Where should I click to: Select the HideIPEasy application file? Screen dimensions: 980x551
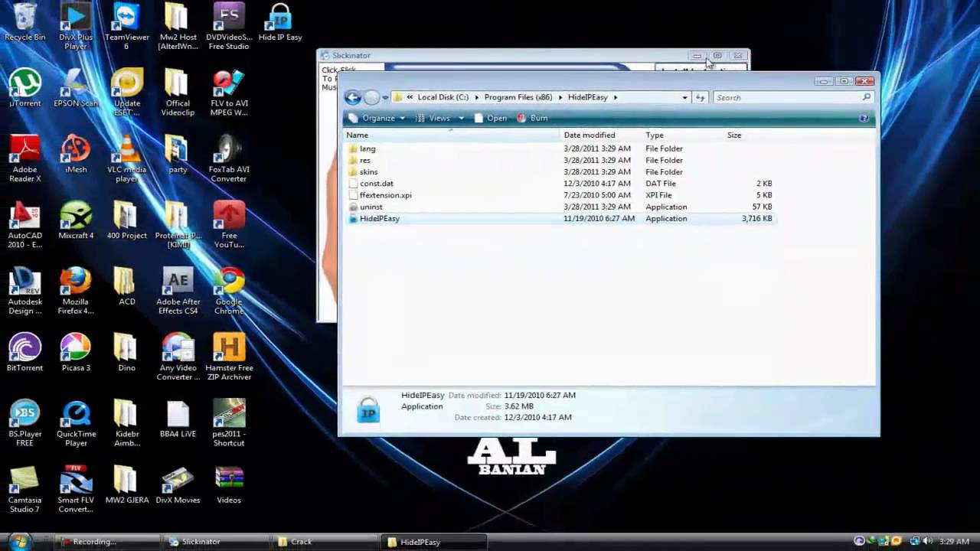pyautogui.click(x=560, y=218)
